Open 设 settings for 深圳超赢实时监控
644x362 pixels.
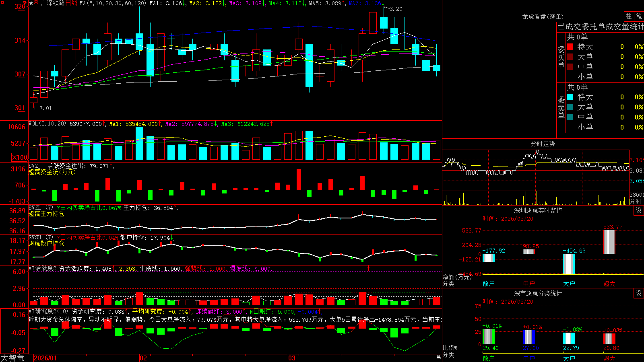point(639,210)
